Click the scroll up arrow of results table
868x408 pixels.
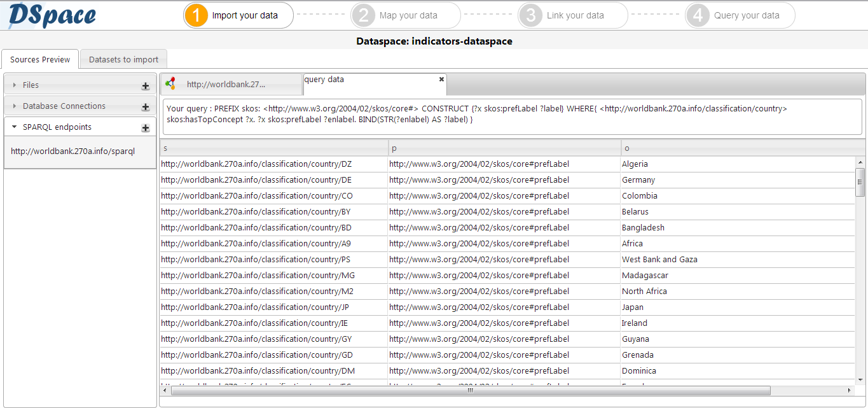pos(860,162)
